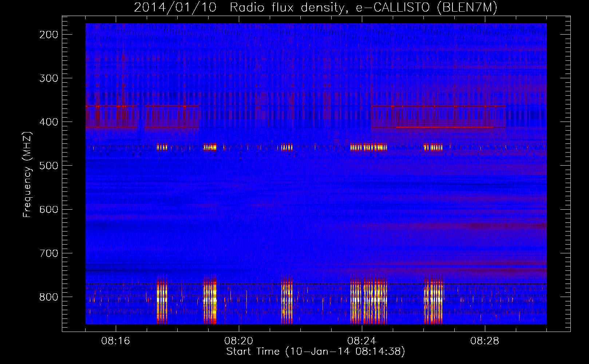This screenshot has height=364, width=589.
Task: Click the 08:24 time tick label
Action: coord(362,341)
